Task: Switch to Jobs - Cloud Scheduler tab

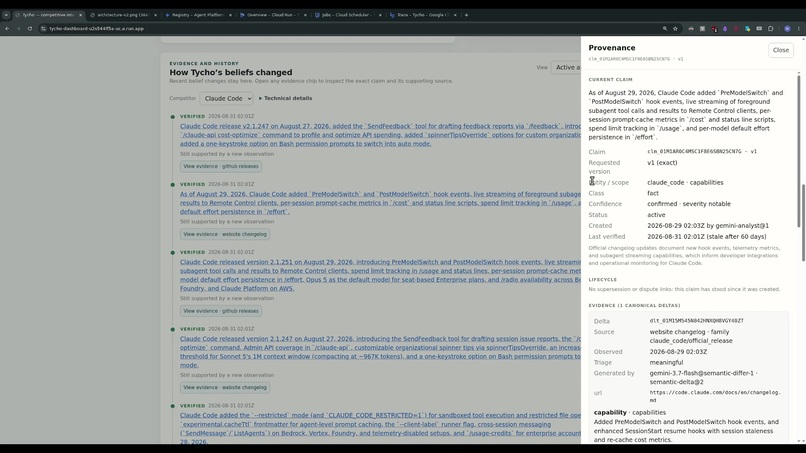Action: tap(348, 15)
